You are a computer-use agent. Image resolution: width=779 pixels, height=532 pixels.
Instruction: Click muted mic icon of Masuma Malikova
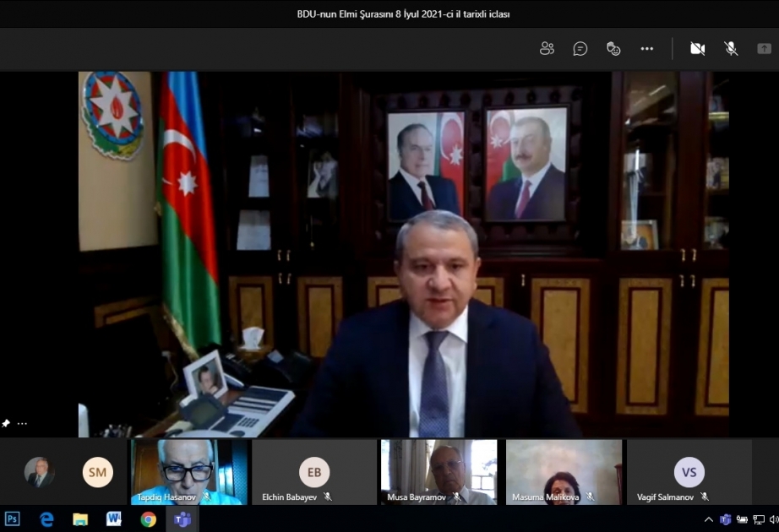[x=590, y=497]
